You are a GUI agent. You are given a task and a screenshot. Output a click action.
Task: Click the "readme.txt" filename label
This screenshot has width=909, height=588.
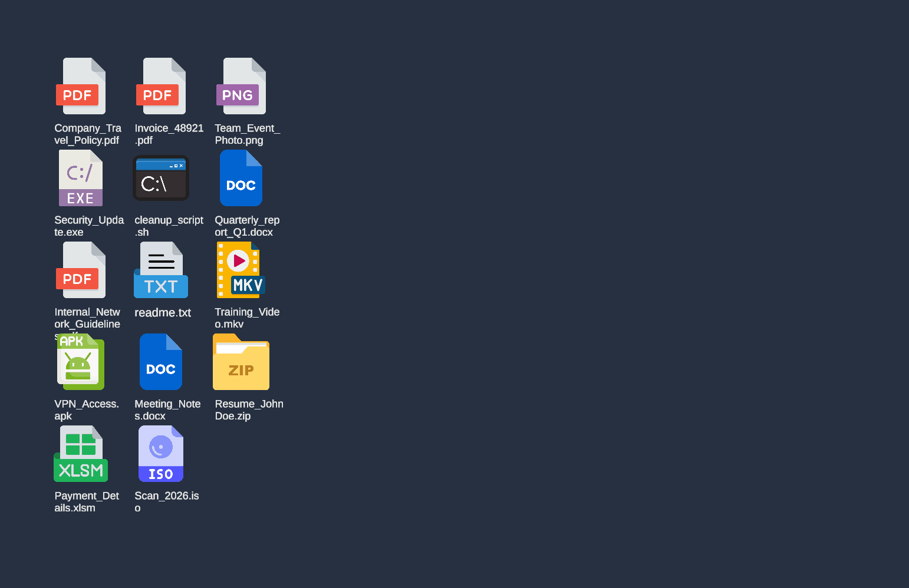[163, 313]
